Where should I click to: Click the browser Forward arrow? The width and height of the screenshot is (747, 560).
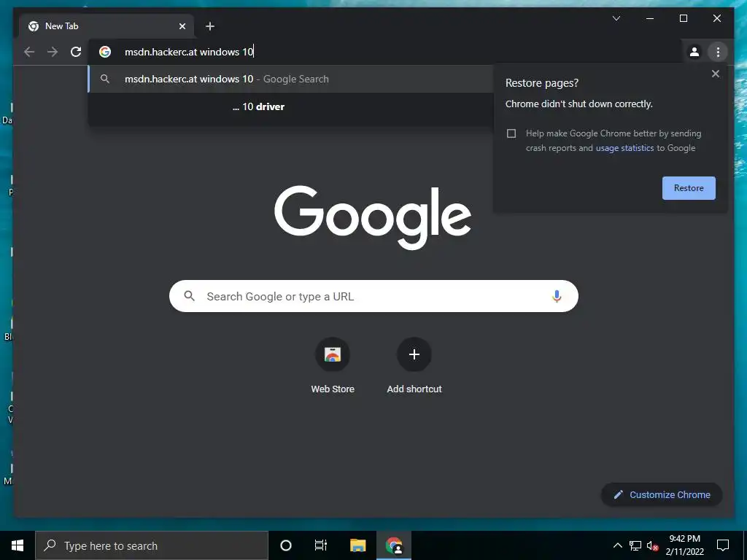point(53,52)
